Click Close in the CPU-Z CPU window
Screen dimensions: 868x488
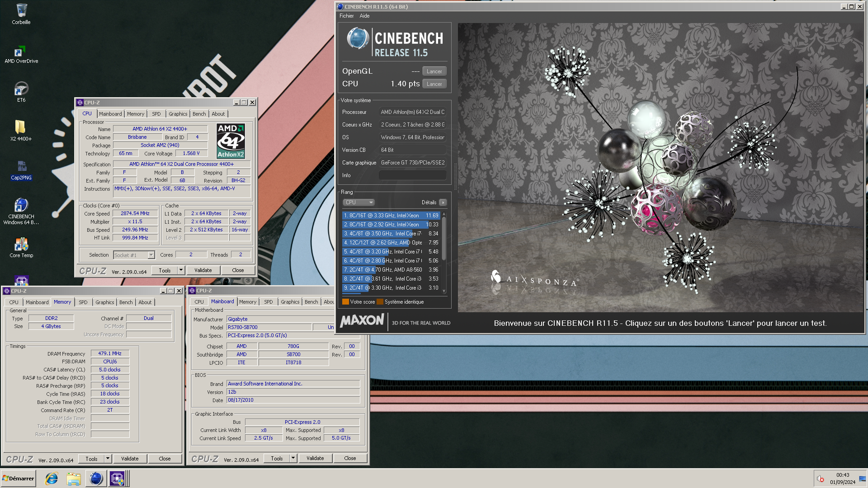pyautogui.click(x=238, y=270)
